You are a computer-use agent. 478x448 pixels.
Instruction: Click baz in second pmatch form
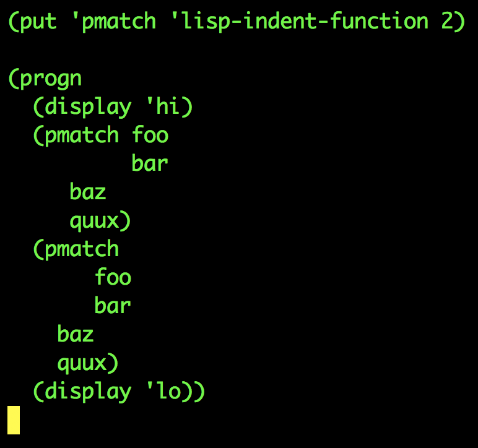coord(76,334)
